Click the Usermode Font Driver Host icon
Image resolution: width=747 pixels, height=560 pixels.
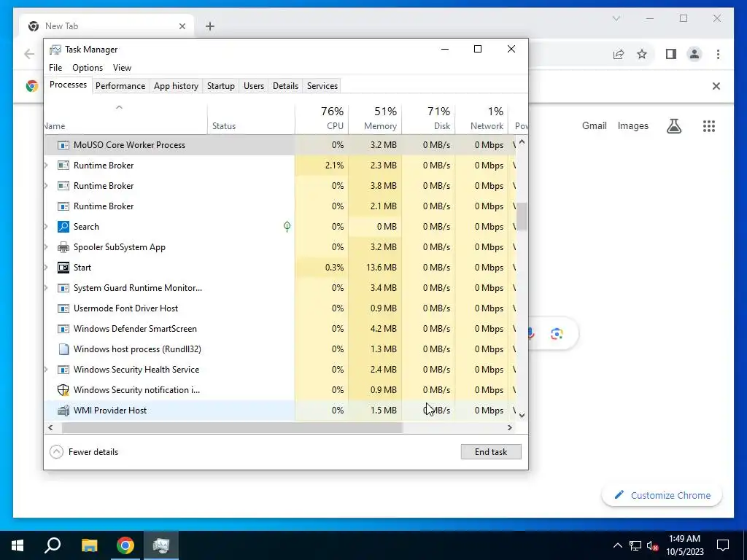tap(63, 308)
